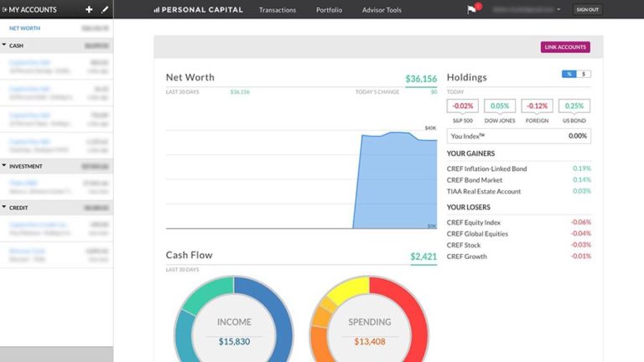Select the US Bond index box
This screenshot has width=644, height=362.
pos(574,106)
